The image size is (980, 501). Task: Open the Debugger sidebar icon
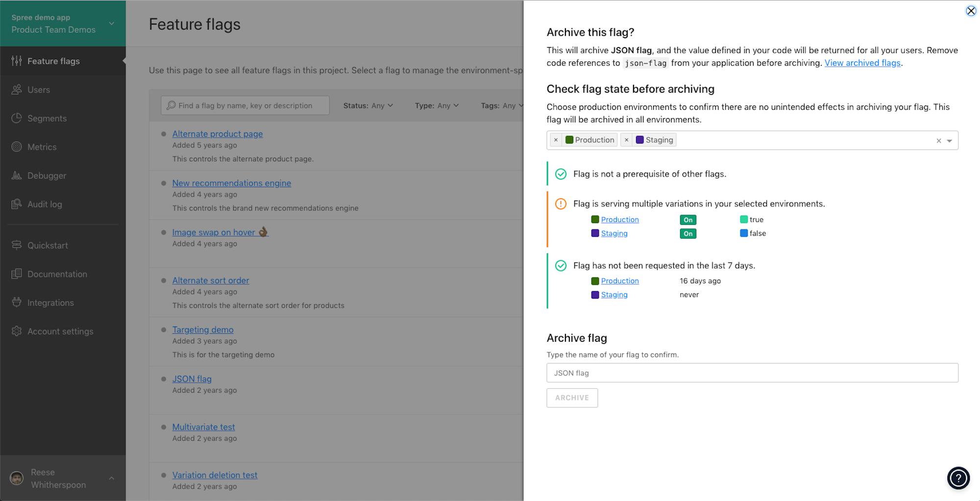[17, 175]
